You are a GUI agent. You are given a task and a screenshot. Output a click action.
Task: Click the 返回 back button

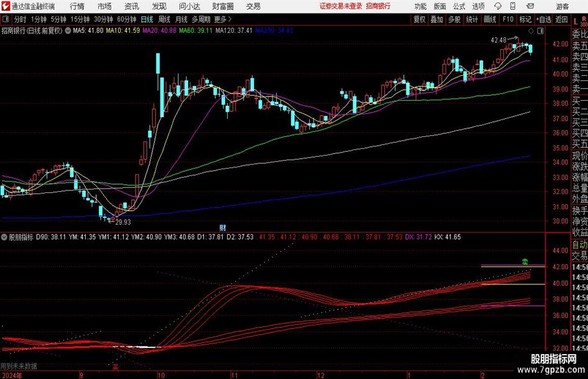tap(561, 19)
